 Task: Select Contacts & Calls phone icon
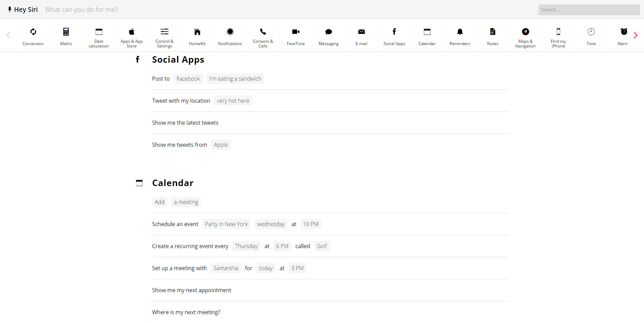pos(263,32)
